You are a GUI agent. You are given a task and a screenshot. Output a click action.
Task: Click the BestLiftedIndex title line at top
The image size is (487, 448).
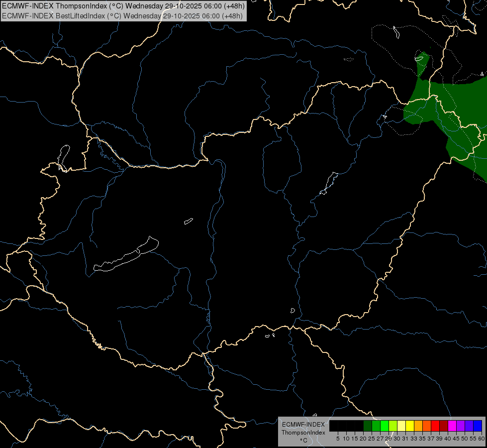[x=122, y=16]
